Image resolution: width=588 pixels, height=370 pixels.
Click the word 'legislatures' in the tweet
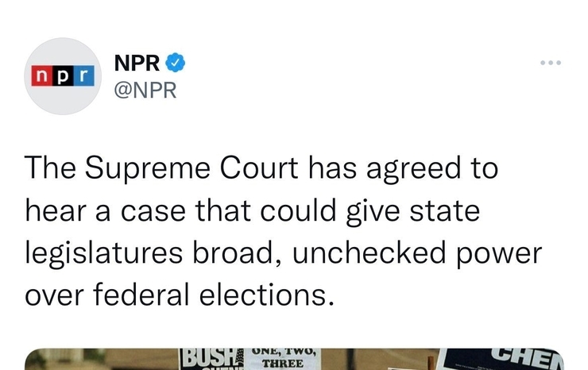(x=106, y=253)
